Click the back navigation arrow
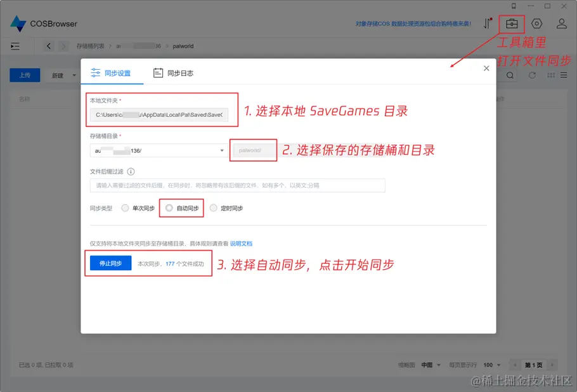The image size is (577, 392). coord(49,46)
